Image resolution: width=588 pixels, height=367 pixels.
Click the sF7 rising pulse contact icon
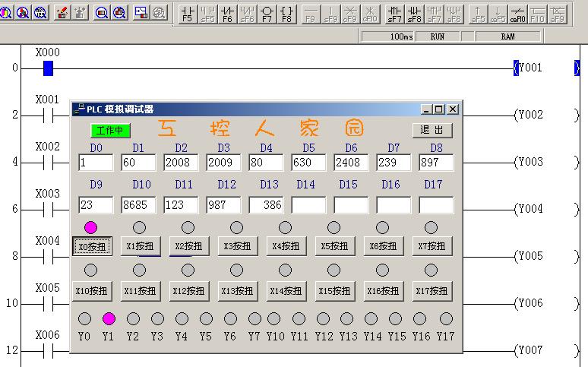394,13
